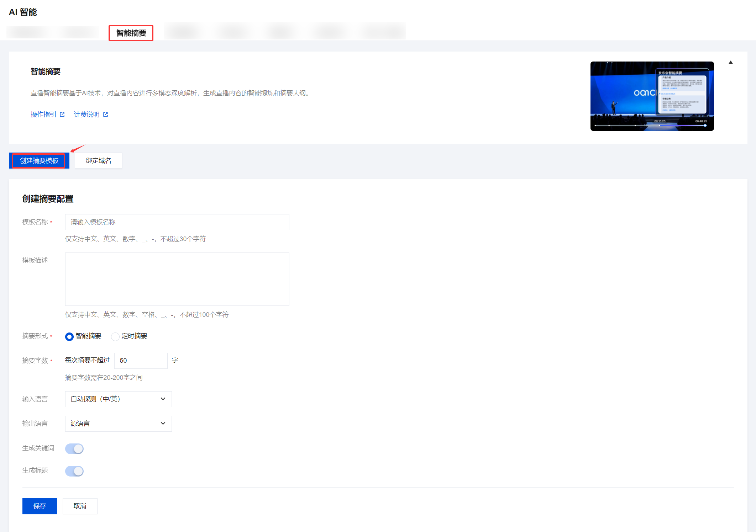Select the 智能摘要 radio button
The width and height of the screenshot is (756, 532).
click(x=69, y=336)
